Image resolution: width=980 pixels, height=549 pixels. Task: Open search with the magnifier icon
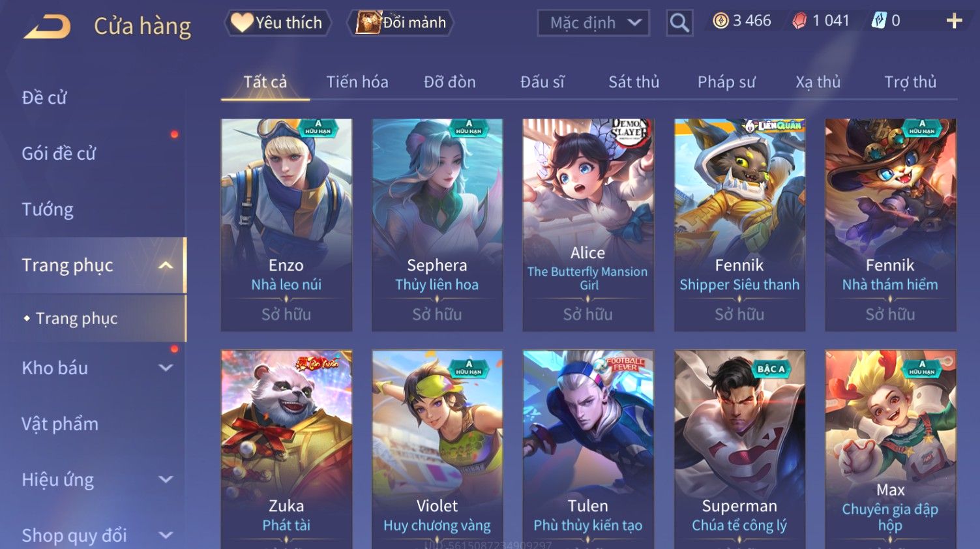coord(679,23)
